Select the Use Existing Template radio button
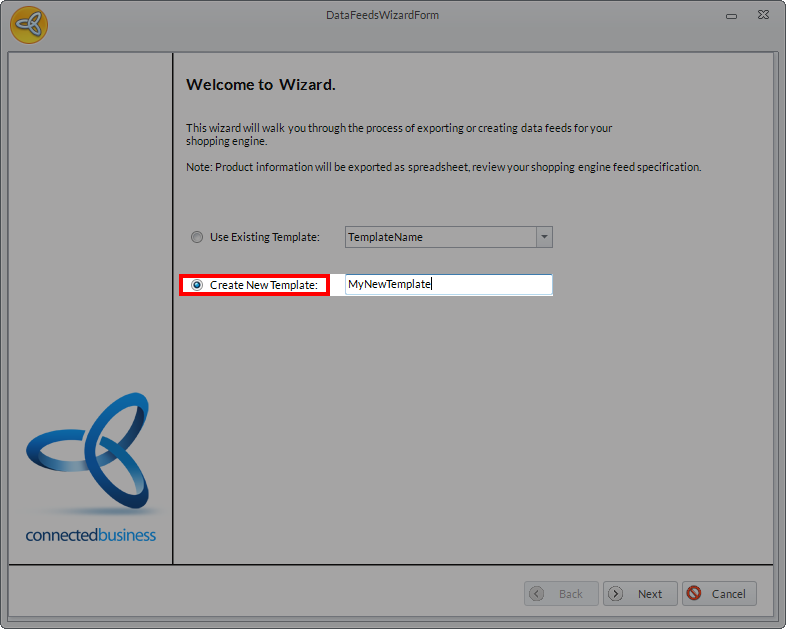Viewport: 786px width, 629px height. coord(197,237)
